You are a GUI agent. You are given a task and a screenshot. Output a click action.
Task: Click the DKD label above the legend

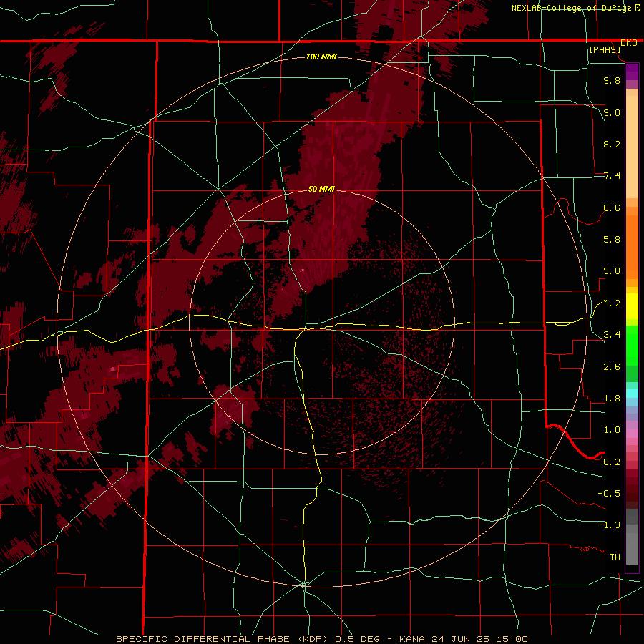pyautogui.click(x=629, y=43)
